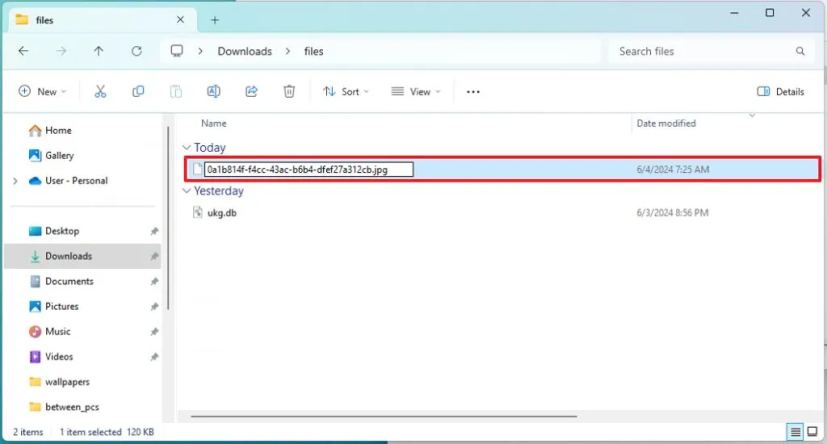The width and height of the screenshot is (827, 444).
Task: Click files in the address breadcrumb
Action: [x=313, y=51]
